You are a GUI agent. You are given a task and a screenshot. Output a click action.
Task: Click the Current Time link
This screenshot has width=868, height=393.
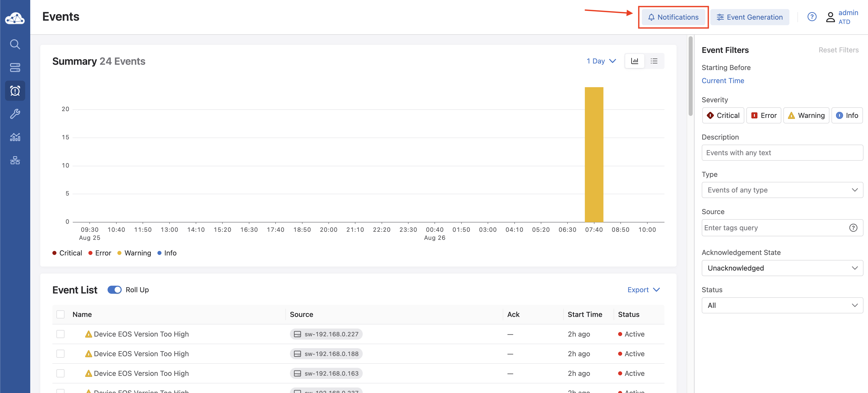(x=722, y=81)
